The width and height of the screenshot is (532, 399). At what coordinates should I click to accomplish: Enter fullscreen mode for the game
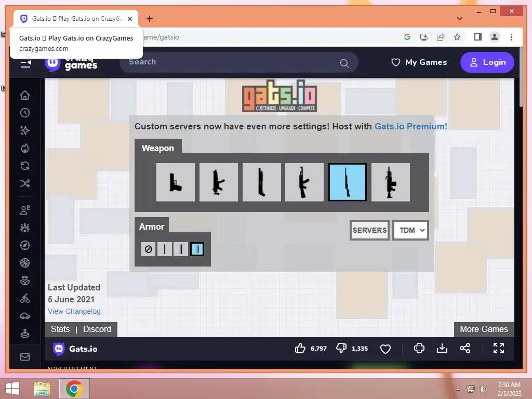498,348
